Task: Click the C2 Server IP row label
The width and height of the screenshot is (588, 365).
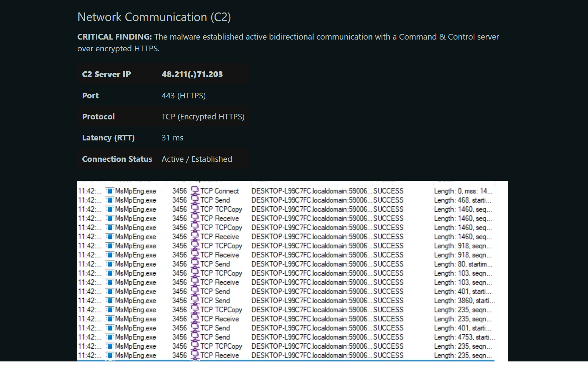Action: [107, 74]
